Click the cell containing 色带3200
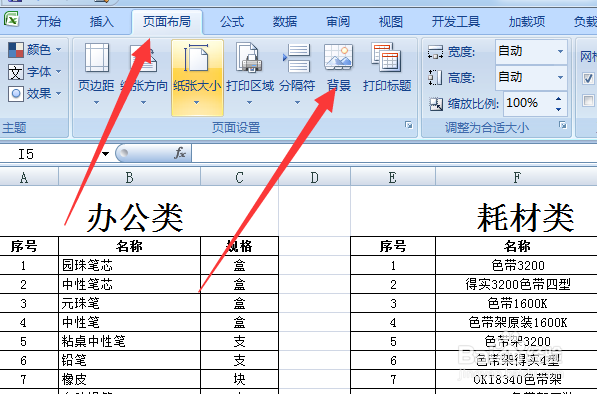 click(516, 265)
